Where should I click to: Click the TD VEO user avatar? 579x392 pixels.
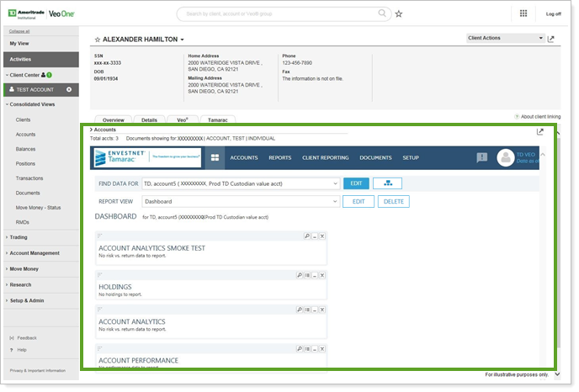[505, 157]
